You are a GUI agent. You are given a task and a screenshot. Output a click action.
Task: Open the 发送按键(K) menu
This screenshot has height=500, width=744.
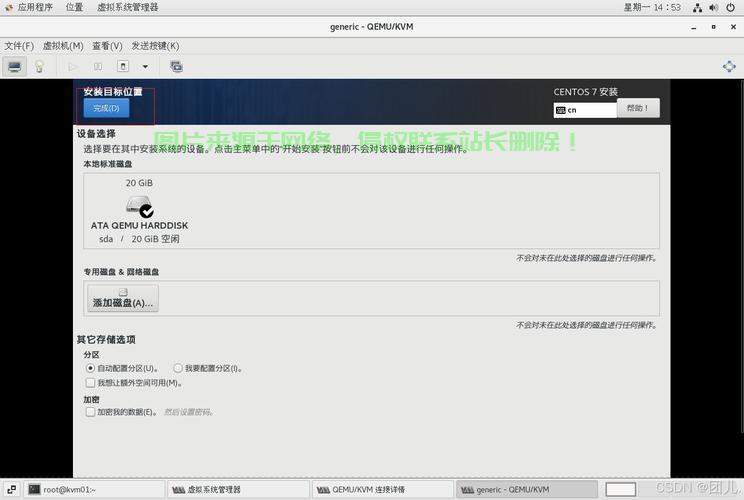pos(155,46)
